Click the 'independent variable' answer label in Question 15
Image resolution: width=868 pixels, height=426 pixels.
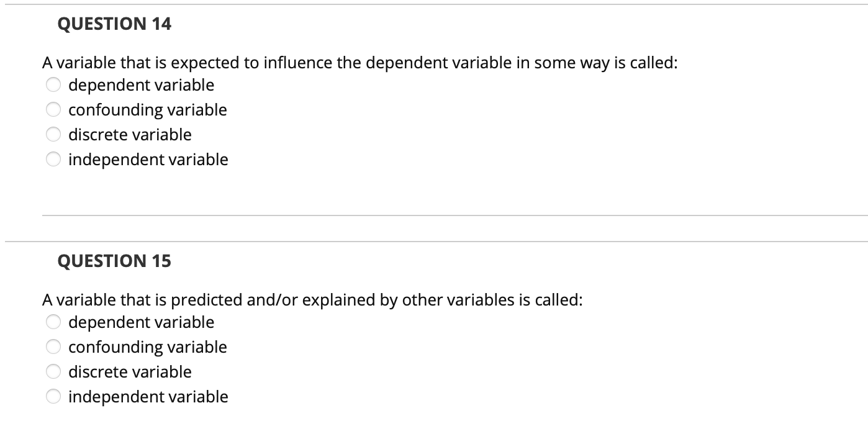pos(148,397)
